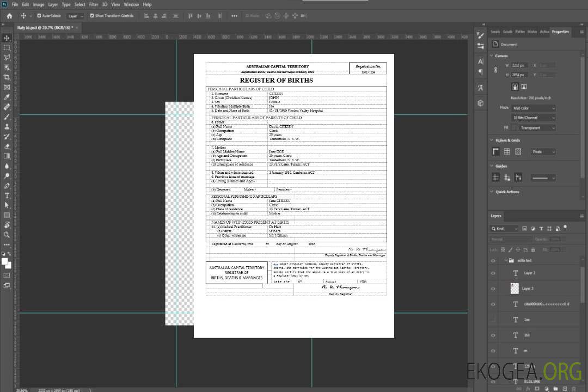This screenshot has width=588, height=392.
Task: Toggle the Auto-Select checkbox
Action: (x=38, y=16)
